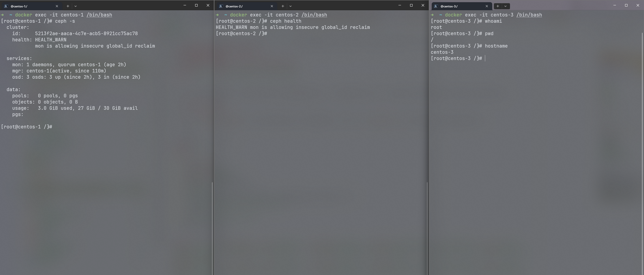Open a new tab in centos-1 window
This screenshot has height=275, width=644.
pyautogui.click(x=68, y=6)
